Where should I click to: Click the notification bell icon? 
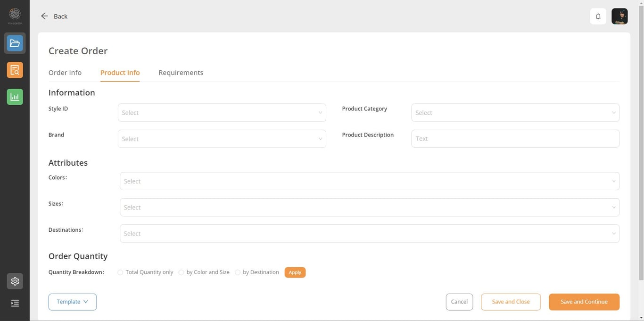coord(598,17)
